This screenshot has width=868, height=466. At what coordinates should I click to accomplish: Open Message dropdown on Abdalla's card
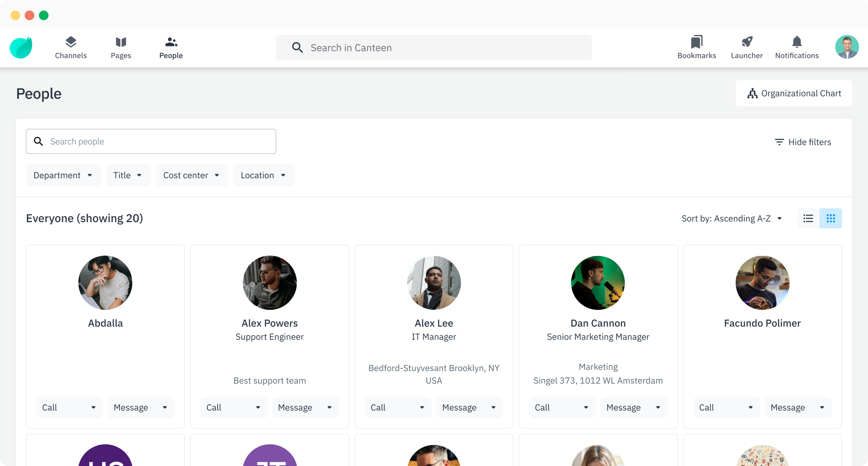click(141, 407)
